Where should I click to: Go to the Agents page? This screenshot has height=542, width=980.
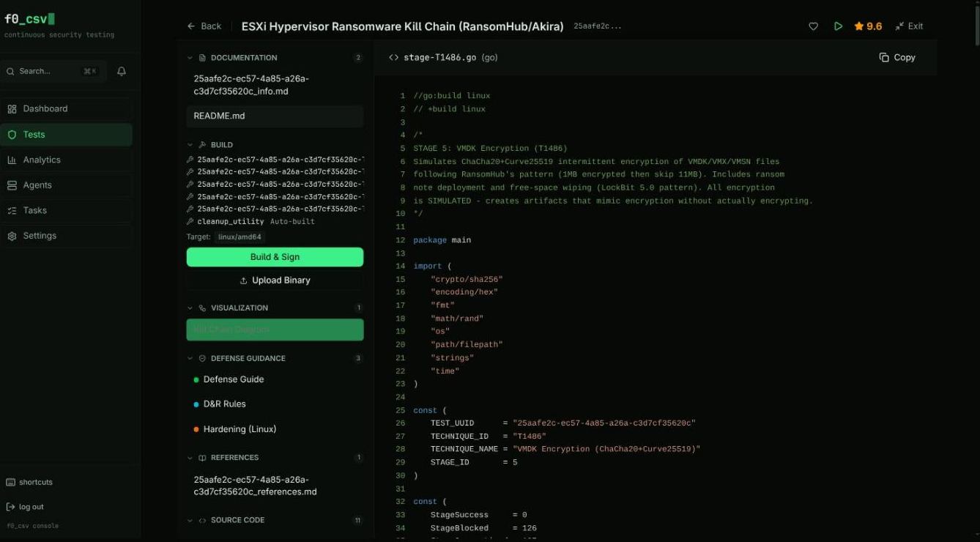coord(67,185)
